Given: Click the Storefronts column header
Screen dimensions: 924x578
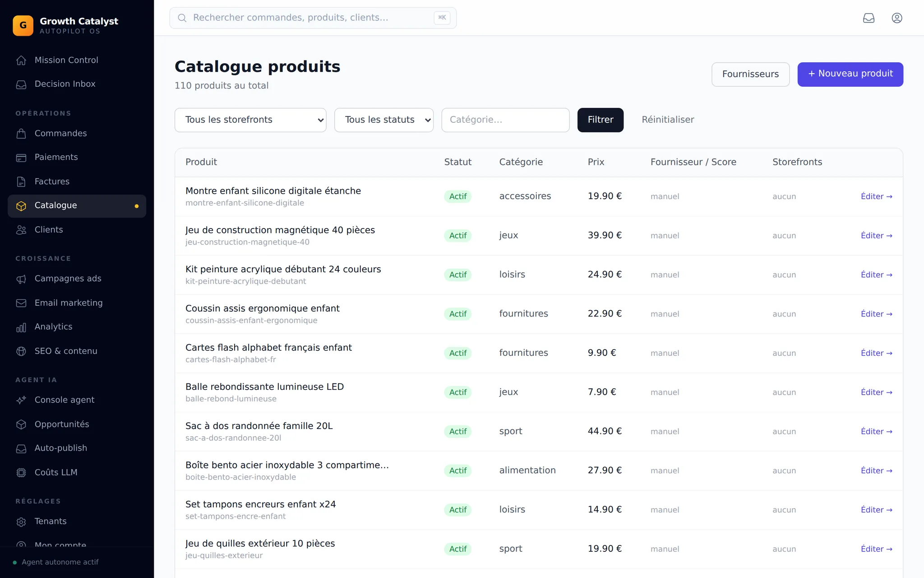Looking at the screenshot, I should click(797, 162).
